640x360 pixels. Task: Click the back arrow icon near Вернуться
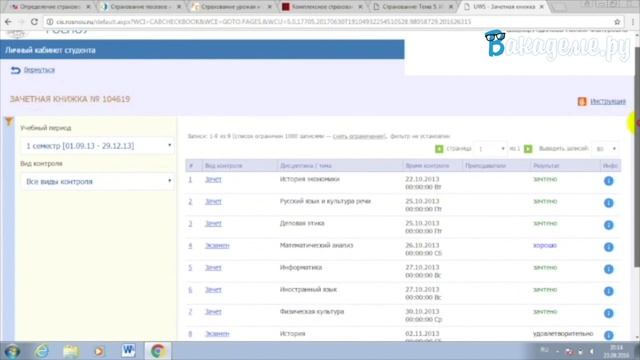(16, 70)
